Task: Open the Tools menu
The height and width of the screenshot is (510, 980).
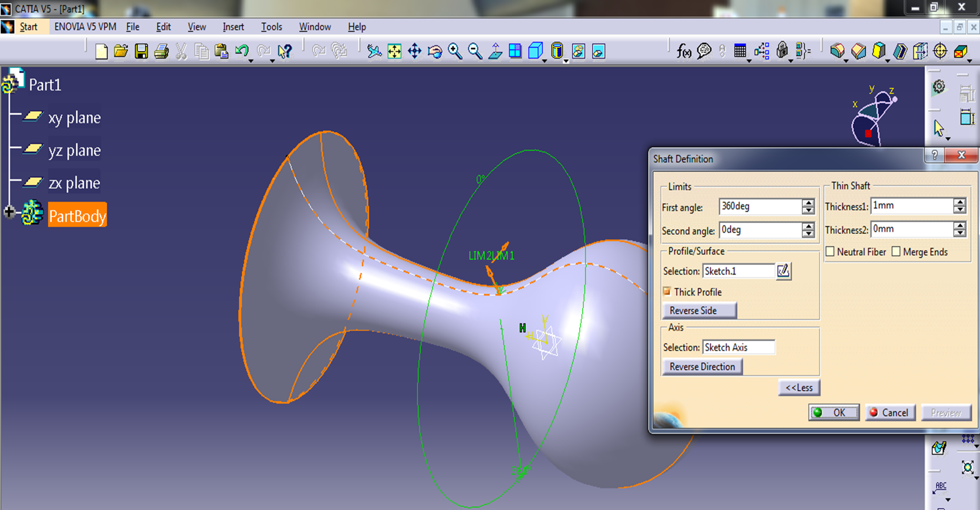Action: tap(271, 27)
